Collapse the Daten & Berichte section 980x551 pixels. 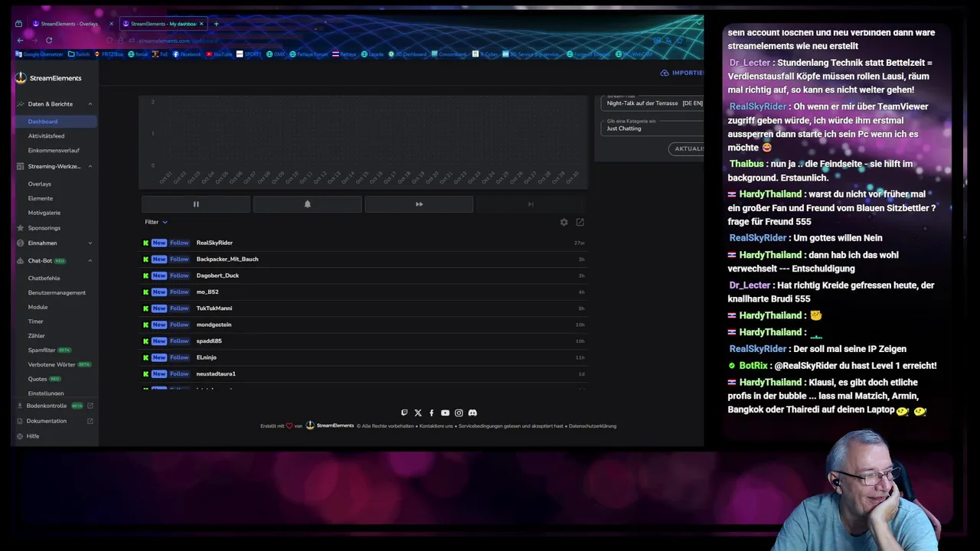(x=90, y=104)
